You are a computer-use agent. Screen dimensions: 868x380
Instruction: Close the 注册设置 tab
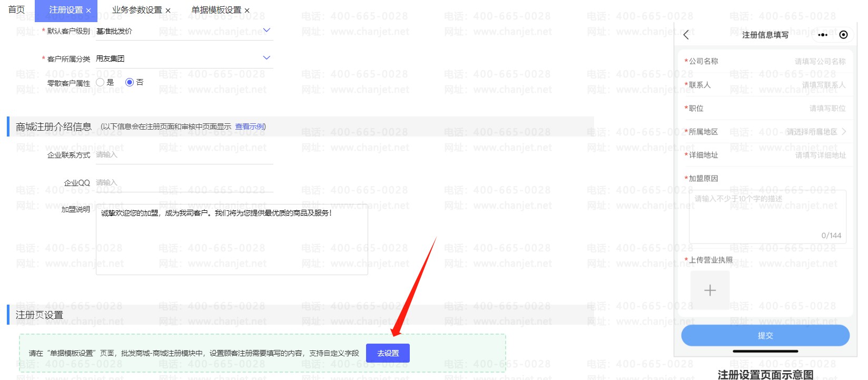pos(88,11)
